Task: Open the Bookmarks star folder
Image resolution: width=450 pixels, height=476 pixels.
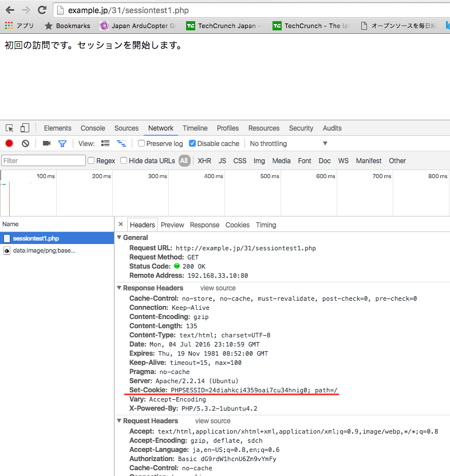Action: (68, 26)
